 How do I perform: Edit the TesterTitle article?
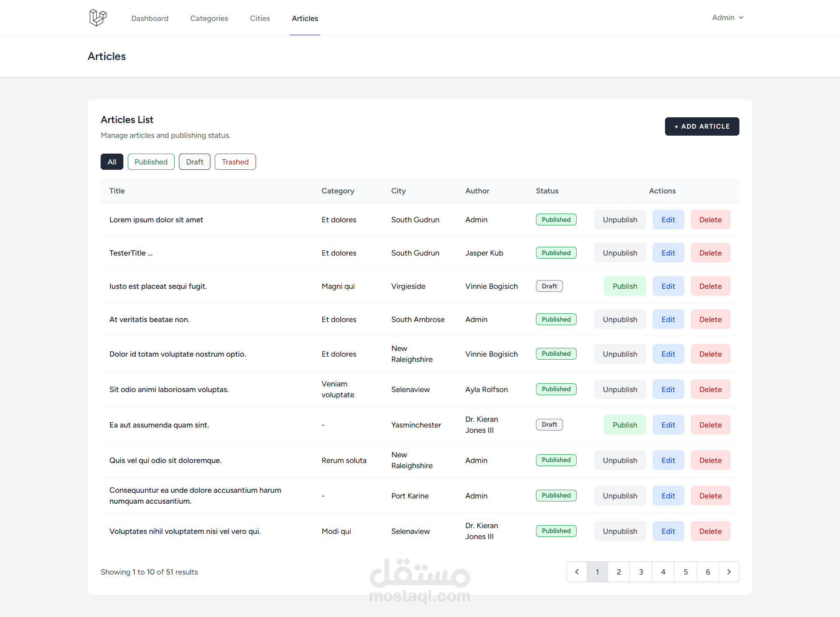pyautogui.click(x=668, y=253)
